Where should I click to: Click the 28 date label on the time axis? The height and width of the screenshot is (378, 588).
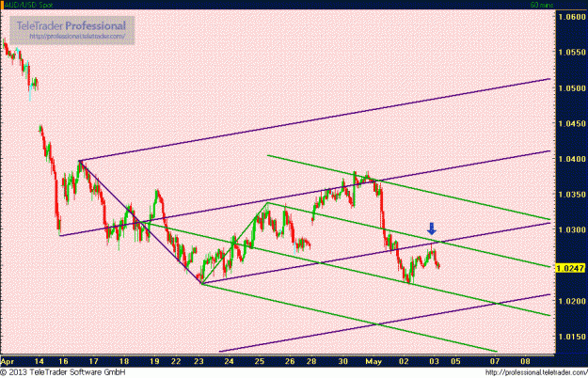[x=311, y=361]
